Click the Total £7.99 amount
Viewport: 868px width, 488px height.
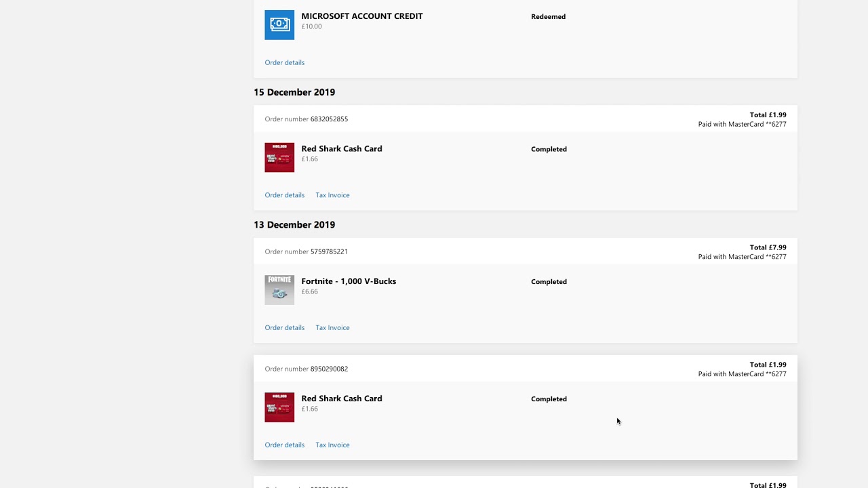coord(768,247)
